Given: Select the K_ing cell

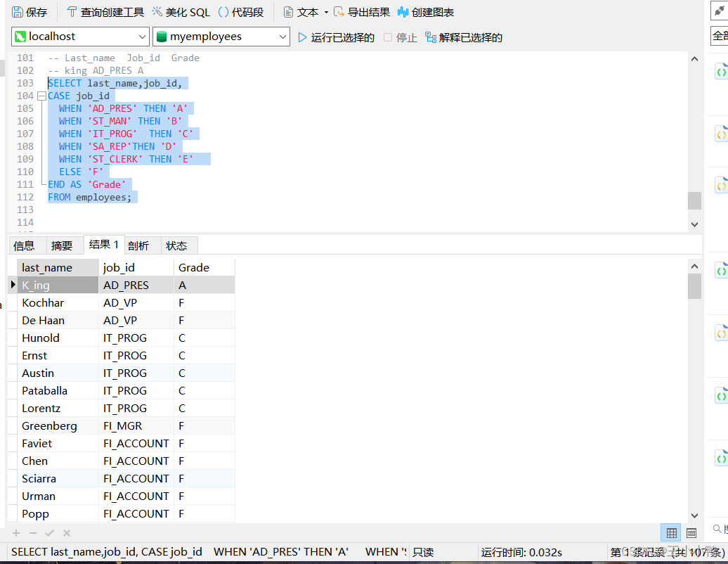Looking at the screenshot, I should point(58,286).
